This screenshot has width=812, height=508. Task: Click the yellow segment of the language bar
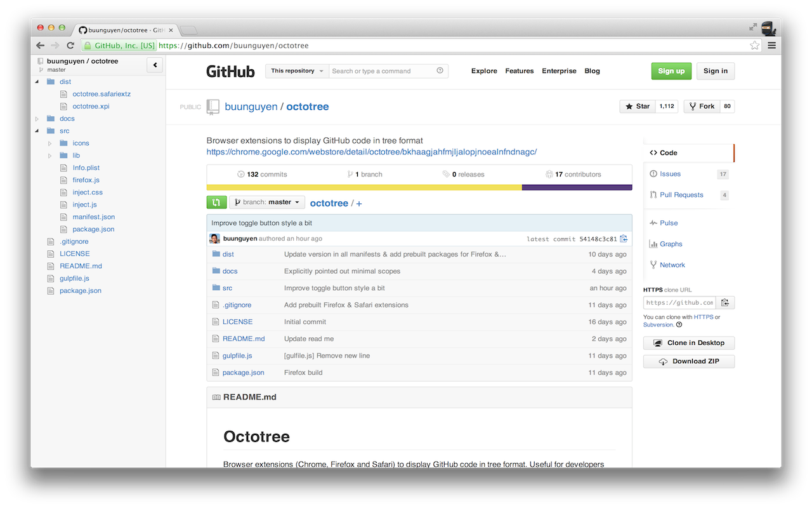(362, 187)
